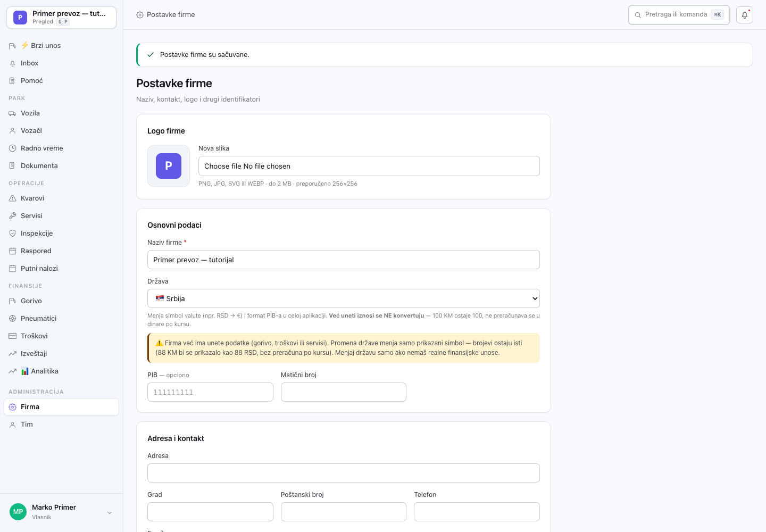Viewport: 766px width, 532px height.
Task: Focus the PIB input field
Action: (x=210, y=392)
